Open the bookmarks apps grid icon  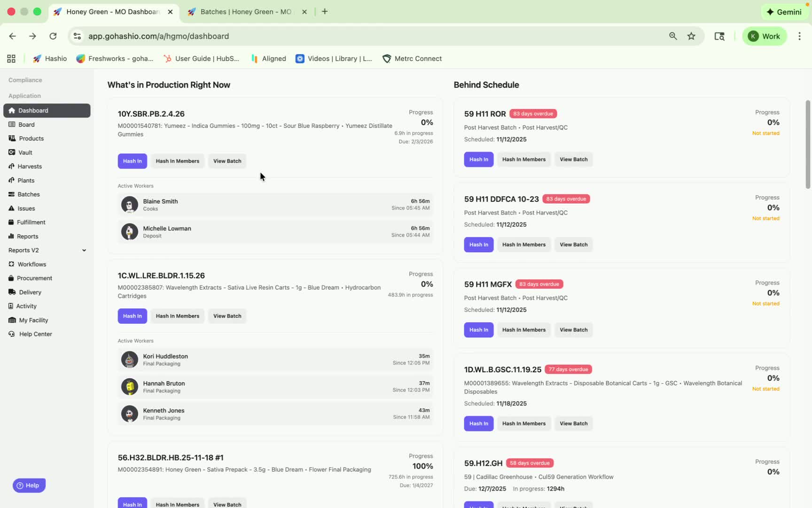(x=11, y=59)
